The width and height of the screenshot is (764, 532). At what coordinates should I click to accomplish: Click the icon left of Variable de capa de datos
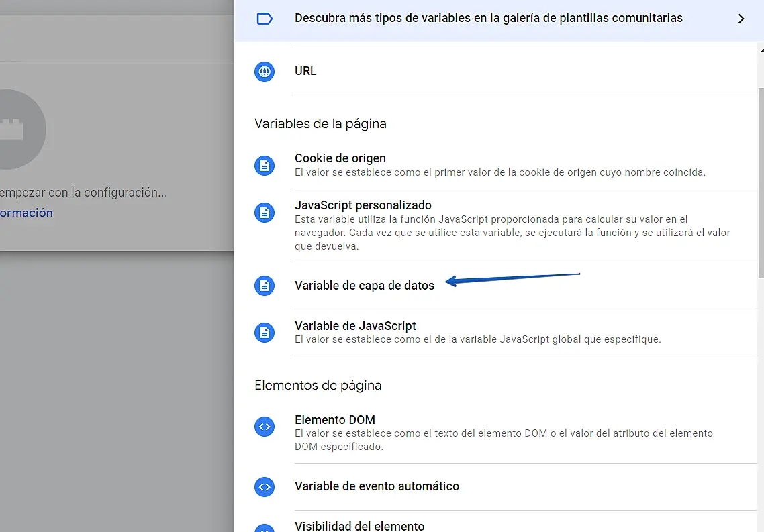(265, 286)
